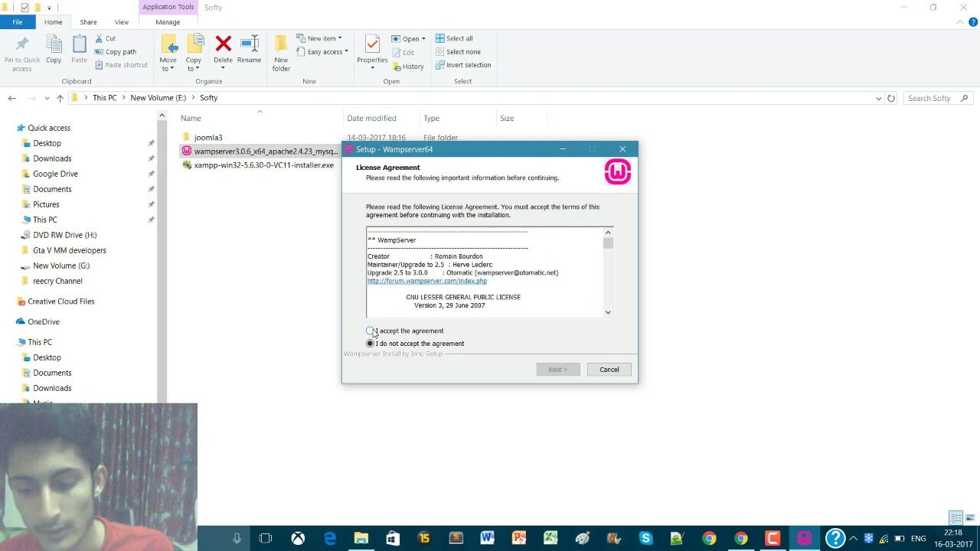Click the Refresh address bar button
This screenshot has width=980, height=551.
click(891, 98)
